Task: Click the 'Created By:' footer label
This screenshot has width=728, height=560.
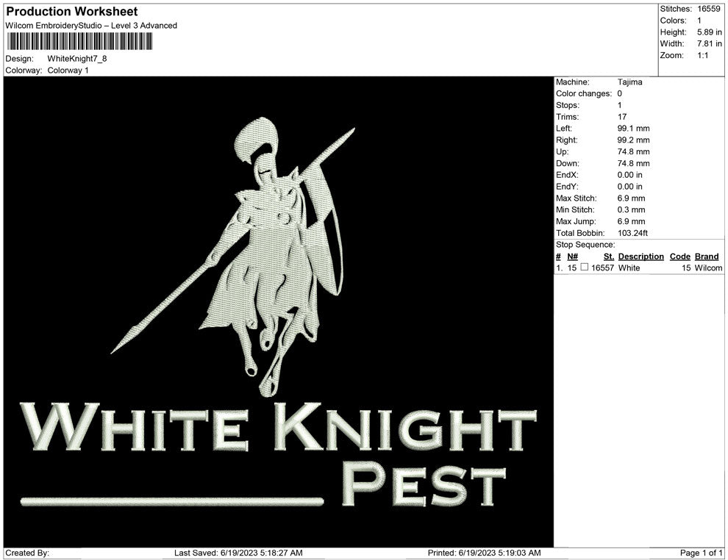Action: 27,553
